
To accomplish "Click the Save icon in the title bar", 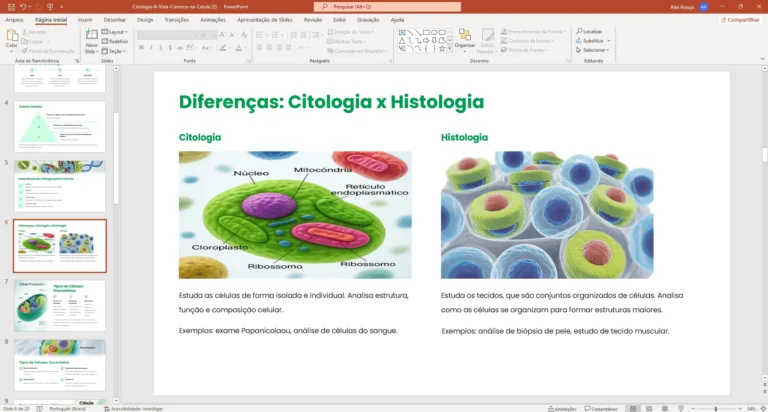I will 11,7.
